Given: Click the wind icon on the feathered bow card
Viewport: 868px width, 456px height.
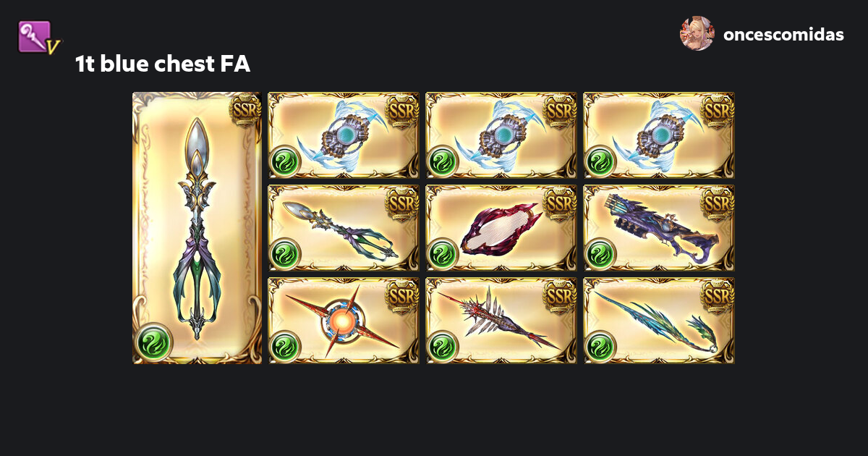Looking at the screenshot, I should click(x=599, y=347).
